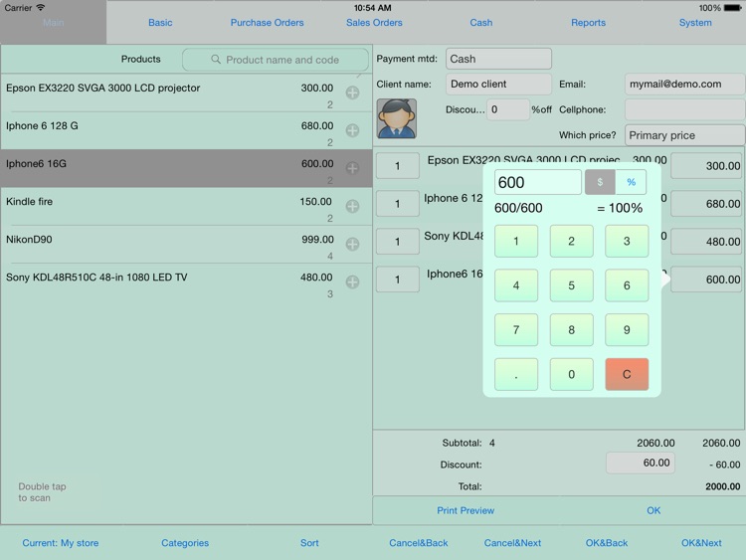Open the Purchase Orders tab
Image resolution: width=746 pixels, height=560 pixels.
tap(267, 22)
